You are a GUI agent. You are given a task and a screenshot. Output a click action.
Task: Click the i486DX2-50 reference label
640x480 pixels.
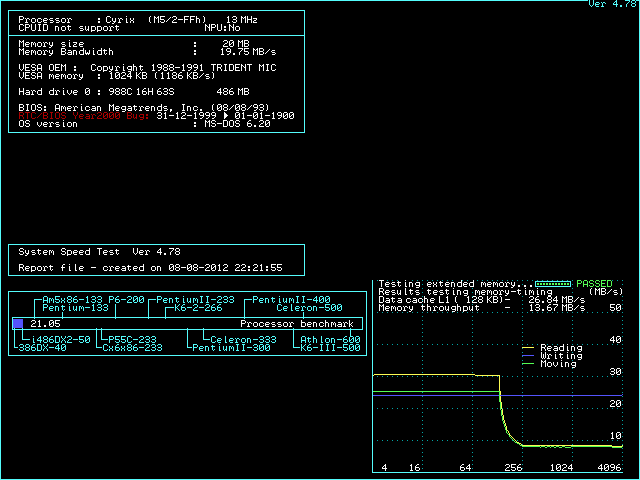[60, 340]
